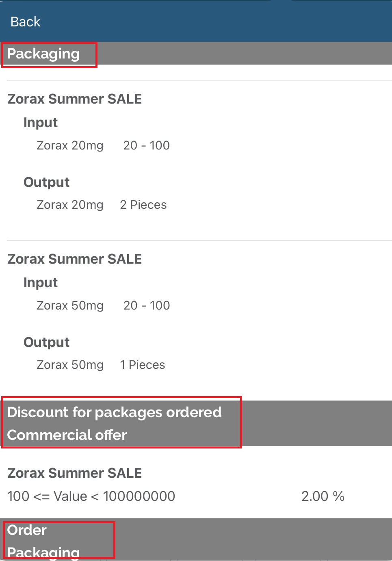The width and height of the screenshot is (392, 561).
Task: Click the 2.00 % discount value
Action: pyautogui.click(x=323, y=496)
